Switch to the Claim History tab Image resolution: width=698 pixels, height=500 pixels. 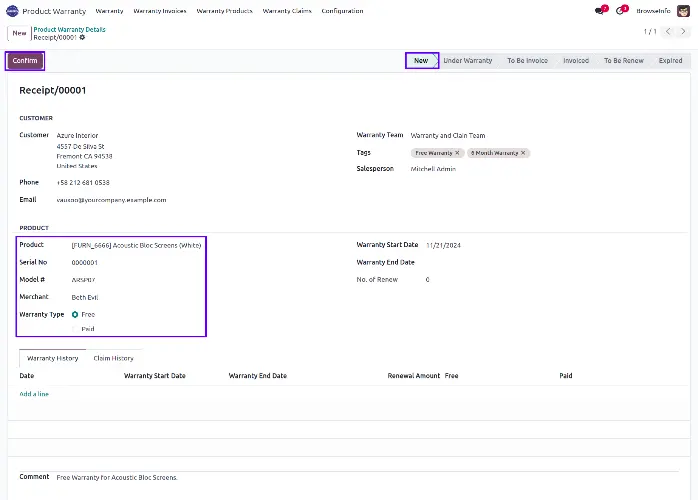(113, 358)
